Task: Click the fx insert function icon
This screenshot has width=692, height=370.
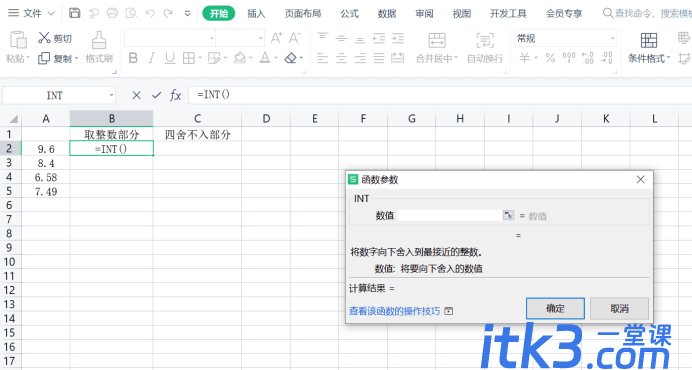Action: [176, 95]
